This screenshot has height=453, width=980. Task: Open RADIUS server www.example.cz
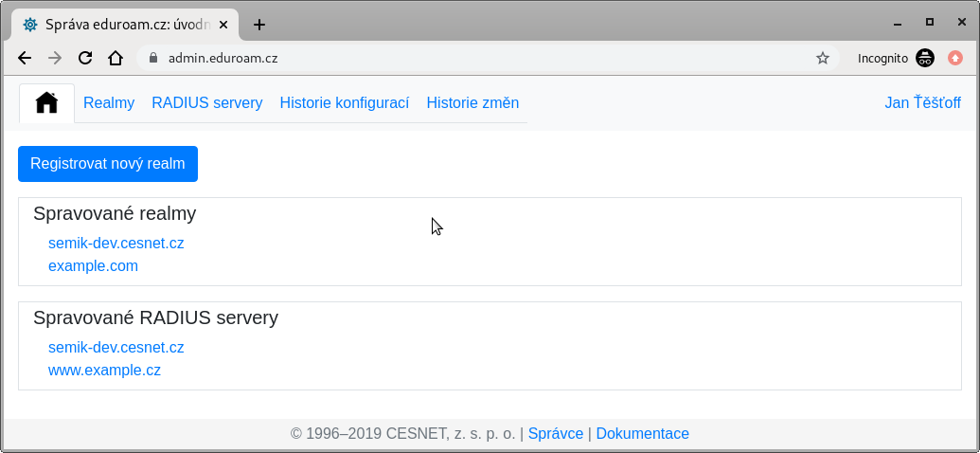104,370
